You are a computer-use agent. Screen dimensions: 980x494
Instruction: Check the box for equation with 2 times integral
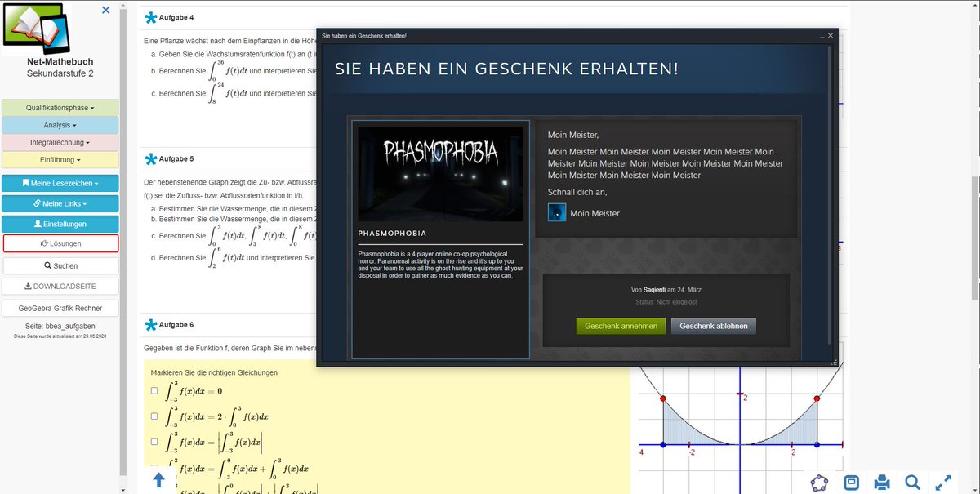pos(154,416)
